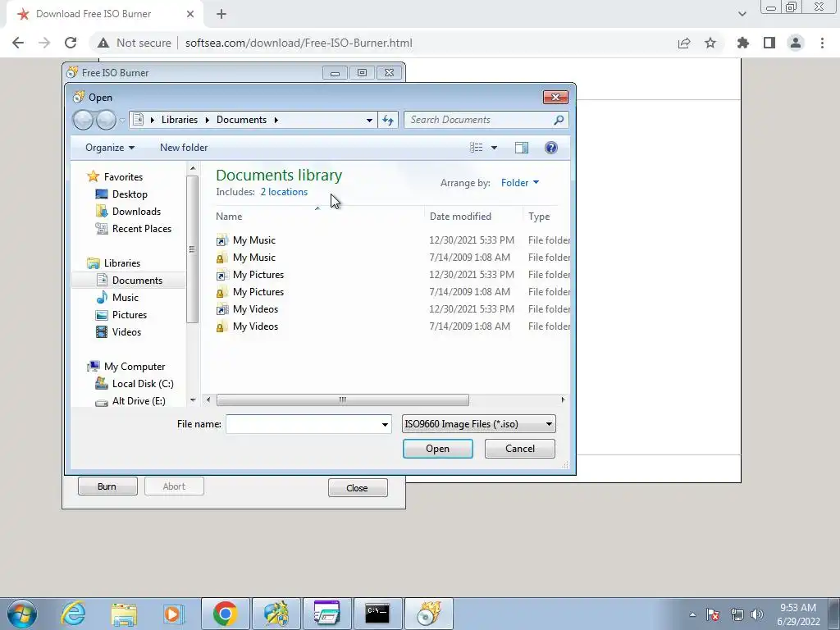The height and width of the screenshot is (630, 840).
Task: Select Desktop in Favorites
Action: pyautogui.click(x=130, y=194)
